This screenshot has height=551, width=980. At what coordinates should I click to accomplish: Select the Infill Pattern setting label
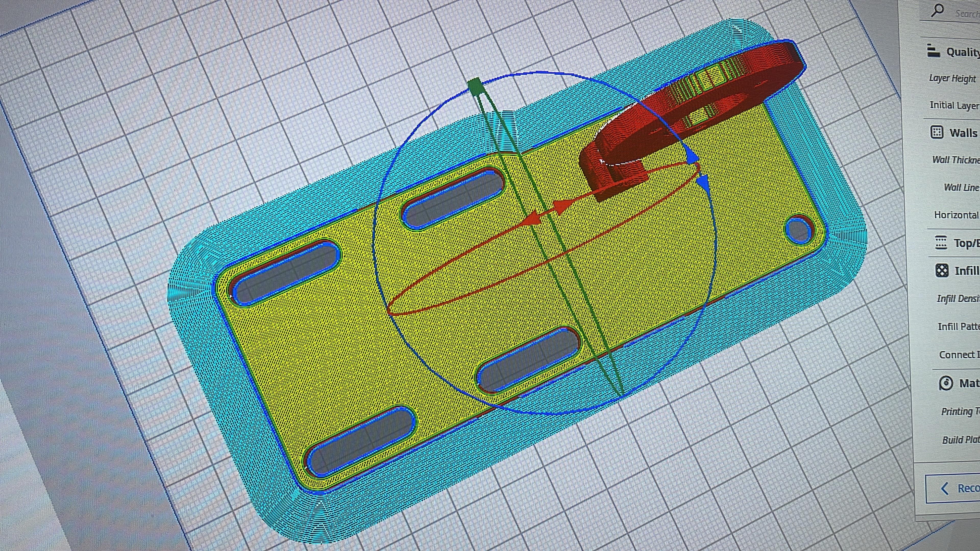959,326
